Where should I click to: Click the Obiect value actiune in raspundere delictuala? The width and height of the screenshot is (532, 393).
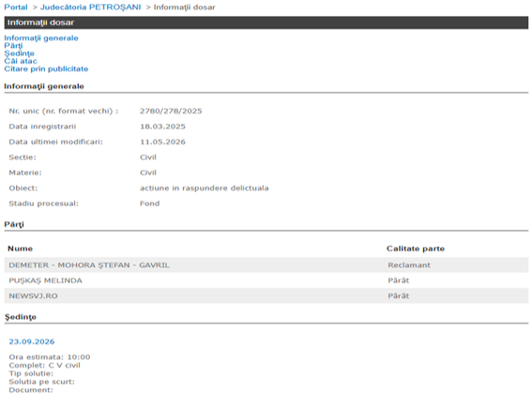204,189
